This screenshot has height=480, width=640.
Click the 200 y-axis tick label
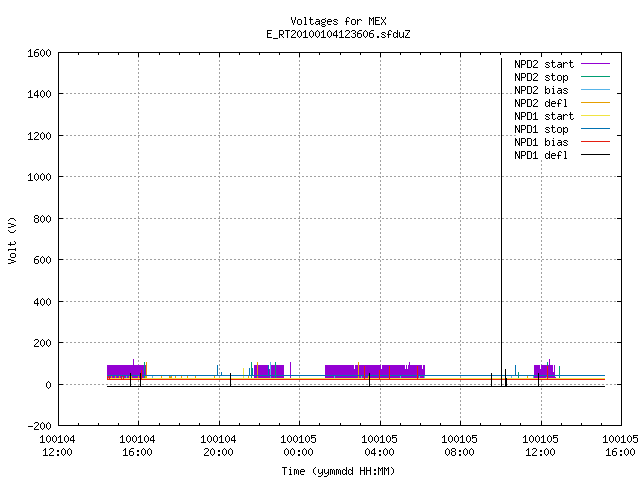(42, 343)
